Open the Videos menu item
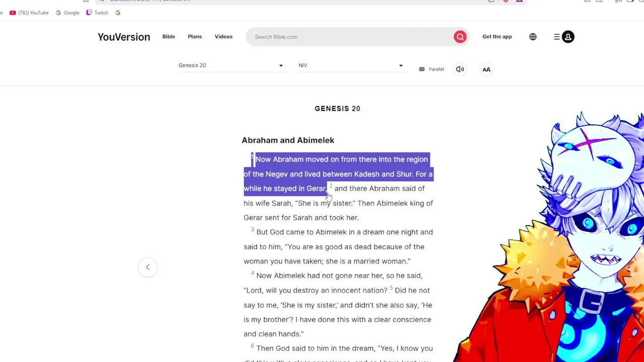Viewport: 644px width, 362px height. click(x=223, y=37)
